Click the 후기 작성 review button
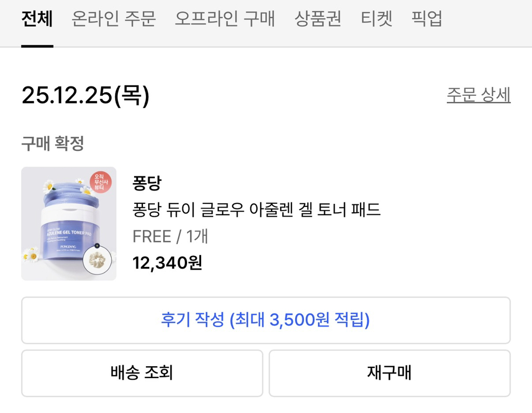The width and height of the screenshot is (532, 413). [x=265, y=320]
